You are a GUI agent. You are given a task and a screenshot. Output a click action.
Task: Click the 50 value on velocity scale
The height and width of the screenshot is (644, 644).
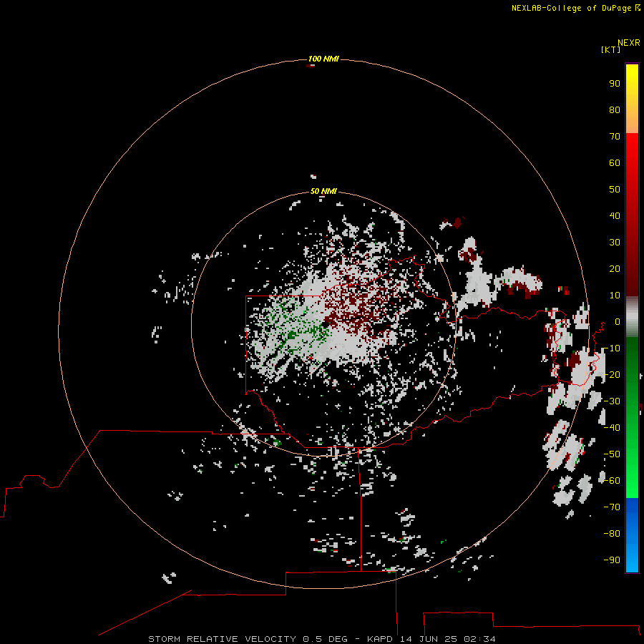pyautogui.click(x=615, y=190)
